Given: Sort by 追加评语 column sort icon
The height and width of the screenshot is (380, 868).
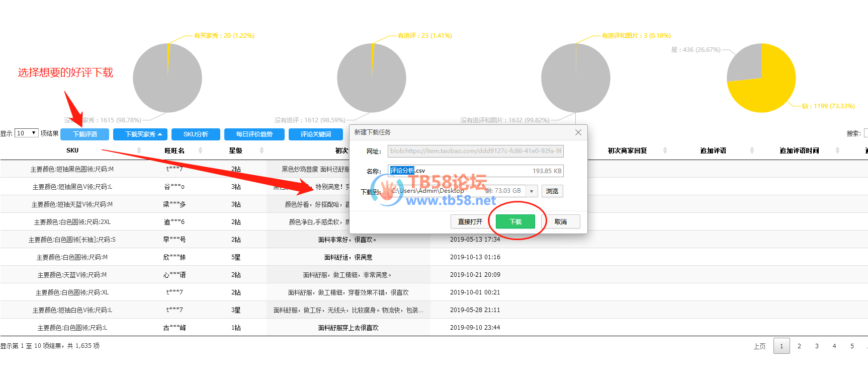Looking at the screenshot, I should [752, 150].
